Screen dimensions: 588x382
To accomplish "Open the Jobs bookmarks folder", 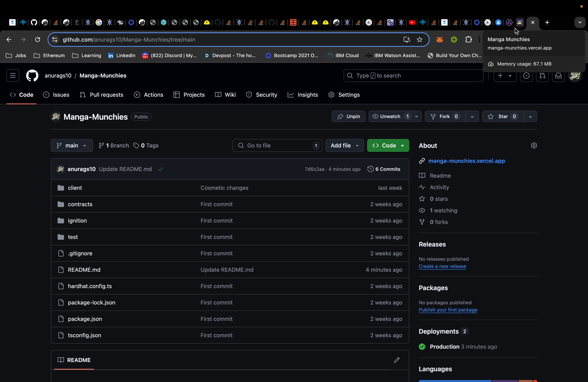I will tap(16, 56).
